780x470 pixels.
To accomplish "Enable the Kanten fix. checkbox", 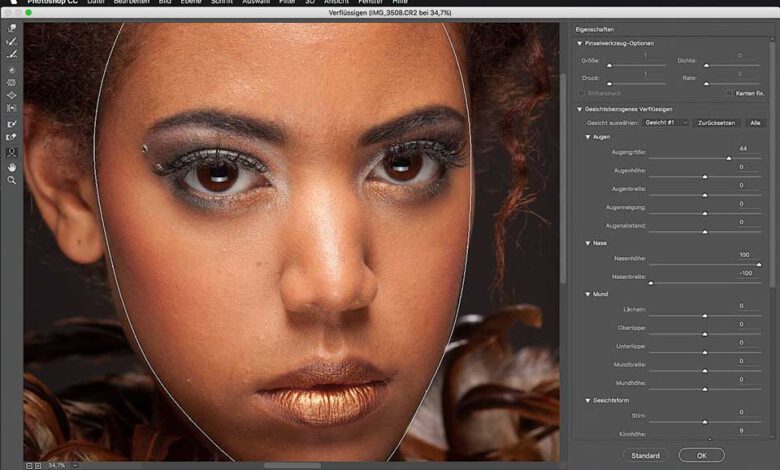I will (x=730, y=92).
